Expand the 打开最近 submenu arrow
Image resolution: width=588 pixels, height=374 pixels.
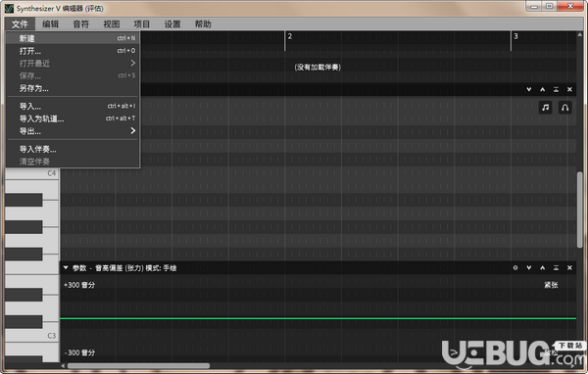(132, 63)
